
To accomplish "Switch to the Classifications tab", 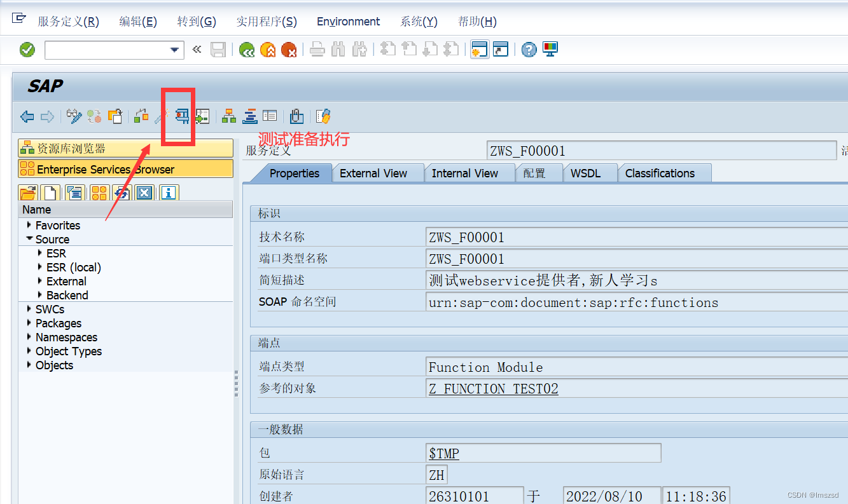I will tap(664, 174).
